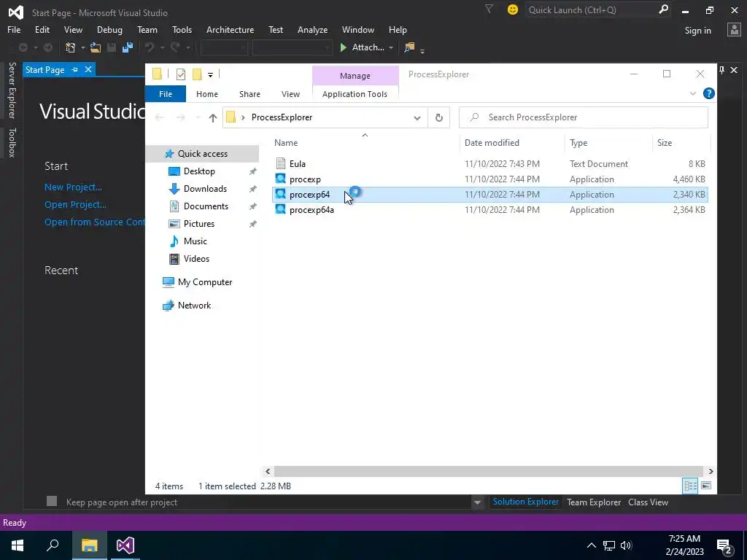Click File Explorer icon on taskbar
Image resolution: width=747 pixels, height=560 pixels.
tap(89, 545)
